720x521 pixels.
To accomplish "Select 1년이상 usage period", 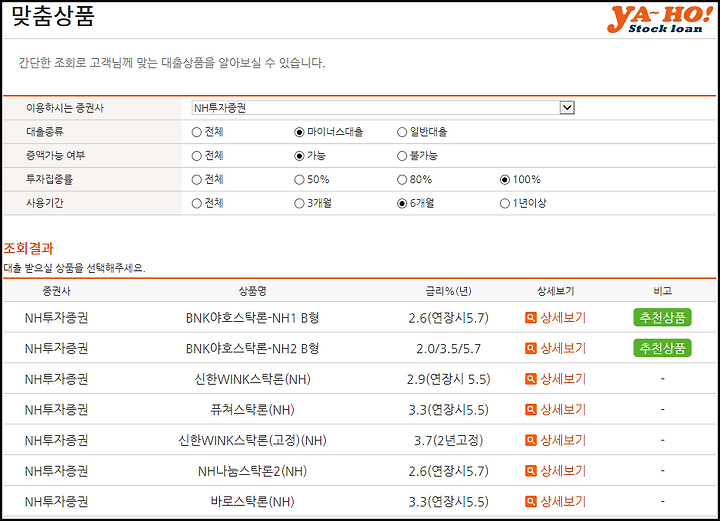I will pos(505,203).
